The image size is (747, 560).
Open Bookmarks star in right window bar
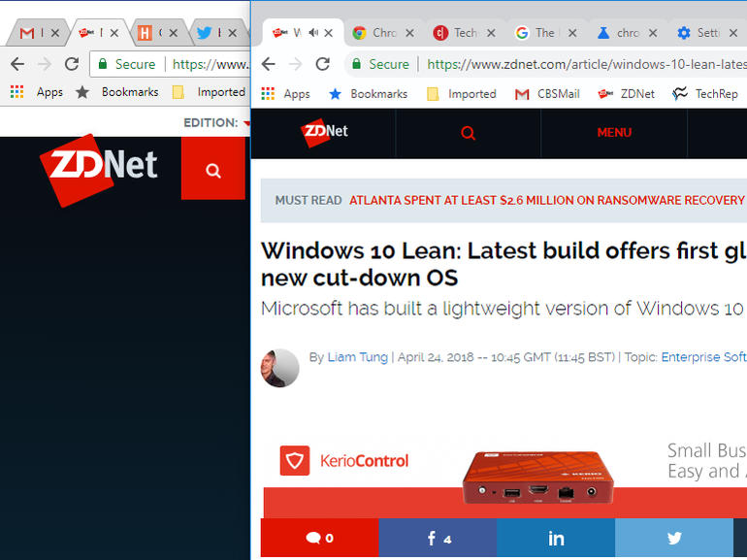point(369,94)
